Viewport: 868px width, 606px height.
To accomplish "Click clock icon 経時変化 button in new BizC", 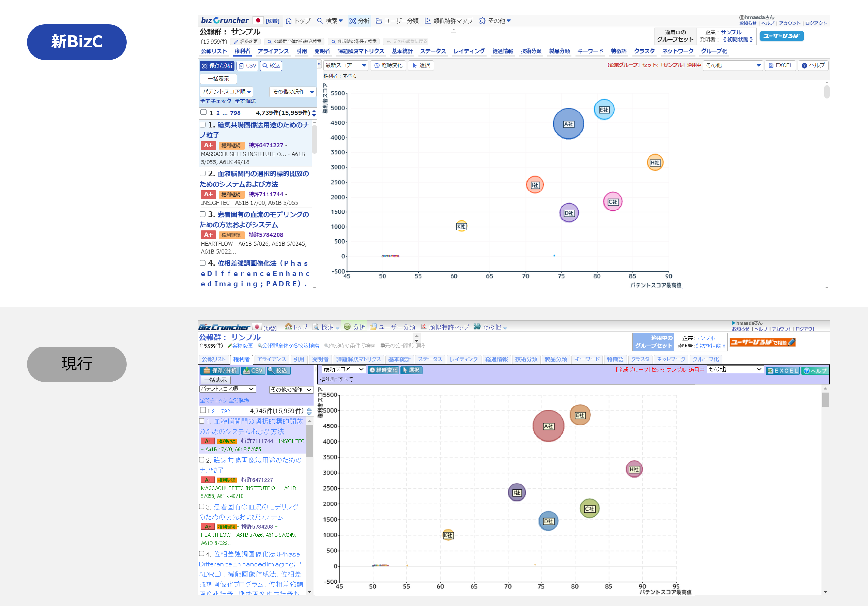I will [x=388, y=65].
